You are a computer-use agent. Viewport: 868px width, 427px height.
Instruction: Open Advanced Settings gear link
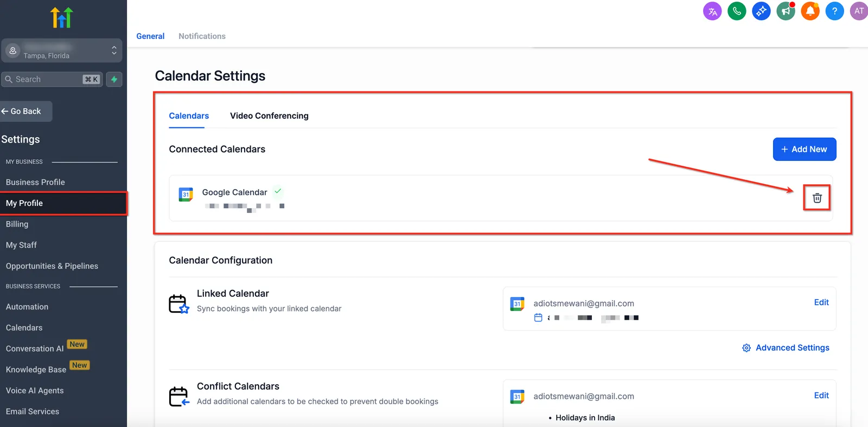[x=786, y=348]
